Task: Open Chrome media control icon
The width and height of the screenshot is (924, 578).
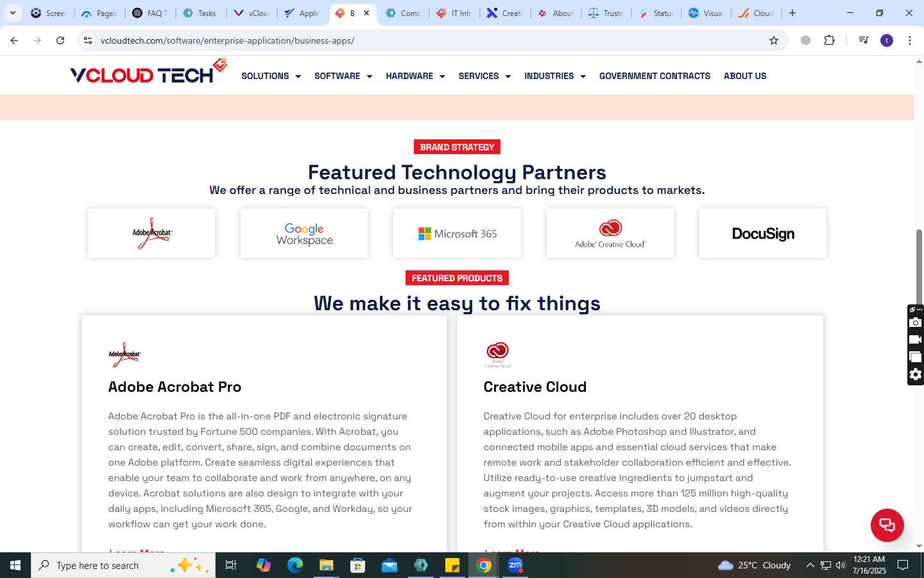Action: [863, 40]
